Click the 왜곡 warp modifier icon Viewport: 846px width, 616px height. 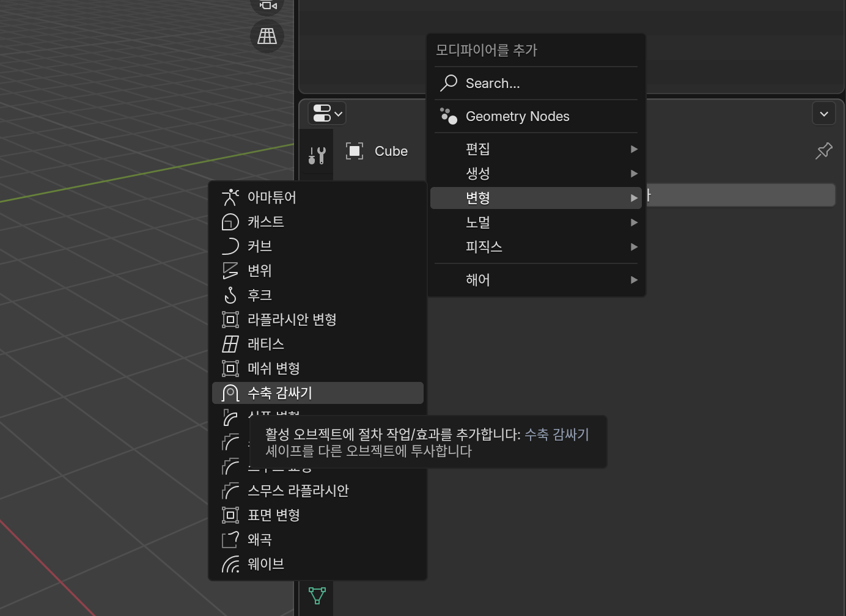[230, 540]
